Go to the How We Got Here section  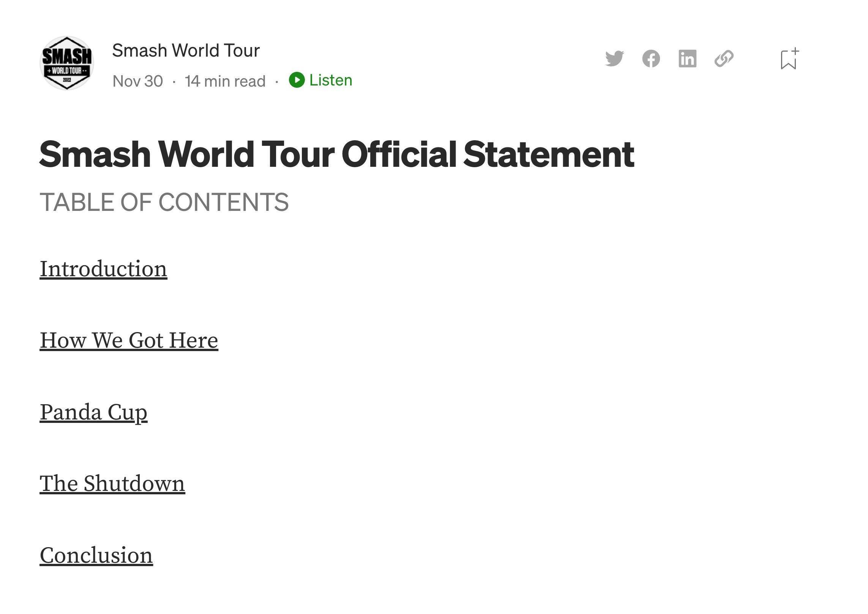pyautogui.click(x=129, y=340)
